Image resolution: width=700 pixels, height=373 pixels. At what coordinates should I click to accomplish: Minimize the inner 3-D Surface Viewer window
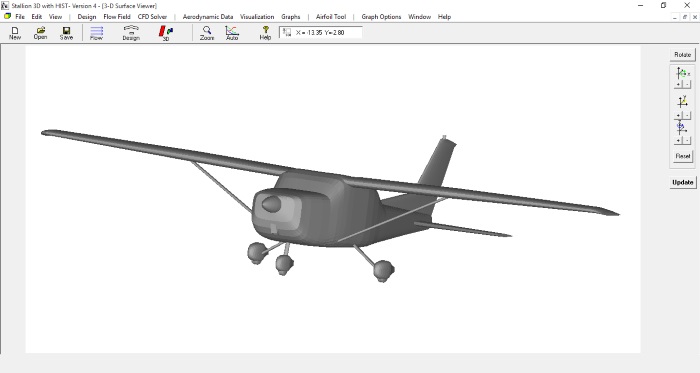pos(675,17)
